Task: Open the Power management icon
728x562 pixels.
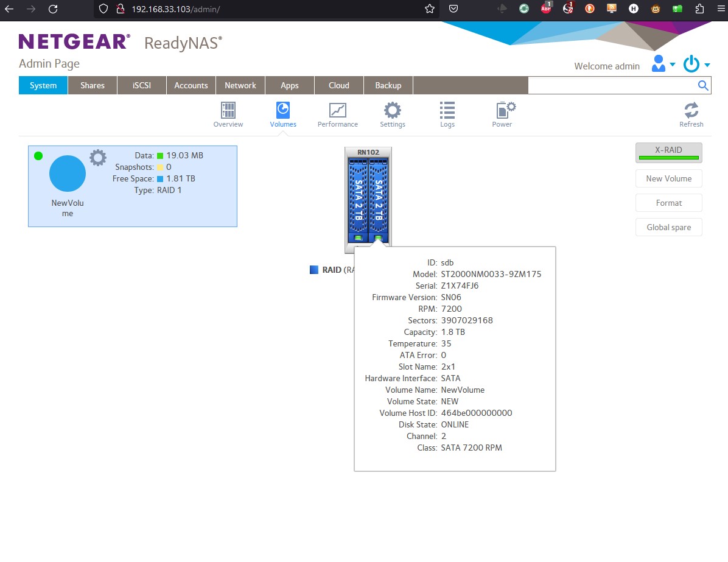Action: pos(502,111)
